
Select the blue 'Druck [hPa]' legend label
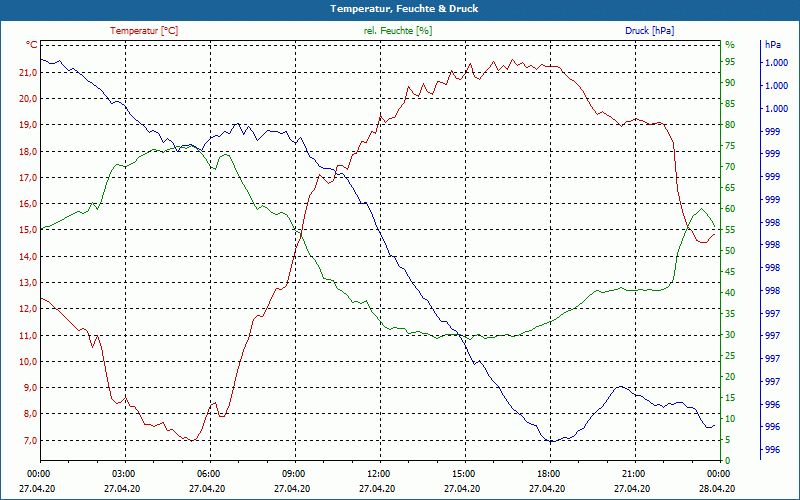(x=649, y=31)
